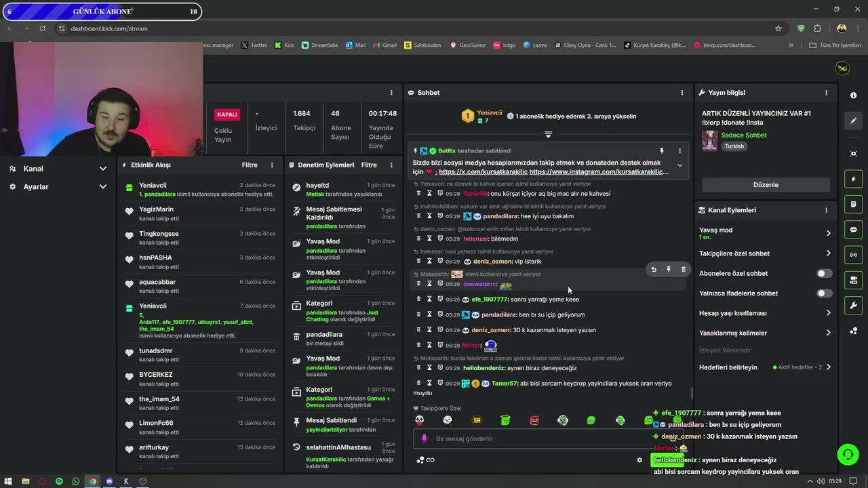
Task: Click the KAPALI stream status badge
Action: pyautogui.click(x=227, y=115)
